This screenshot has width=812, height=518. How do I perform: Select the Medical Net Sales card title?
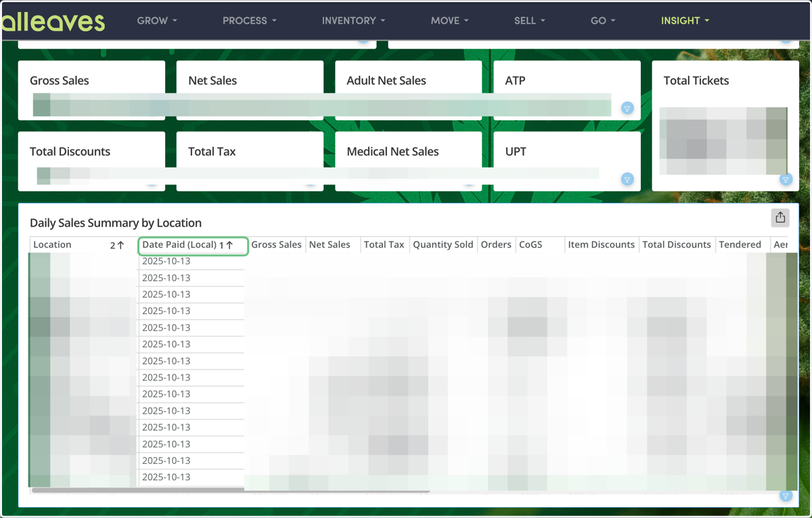coord(392,151)
